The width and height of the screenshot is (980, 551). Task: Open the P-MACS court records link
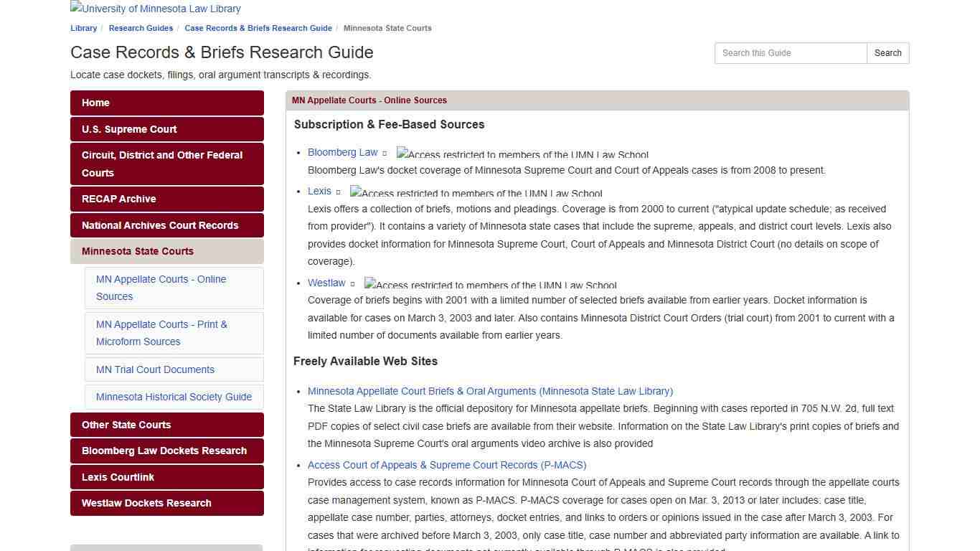(x=447, y=465)
